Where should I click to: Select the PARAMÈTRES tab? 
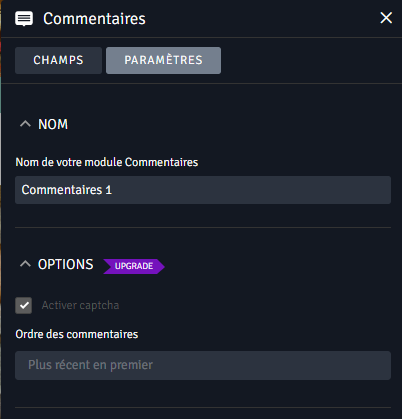[x=163, y=60]
